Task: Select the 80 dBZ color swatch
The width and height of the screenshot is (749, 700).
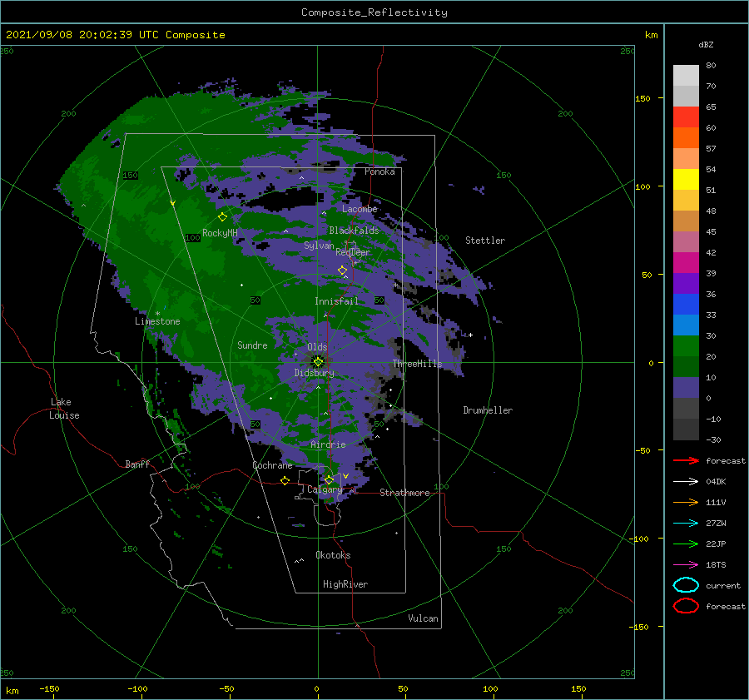Action: pos(686,75)
